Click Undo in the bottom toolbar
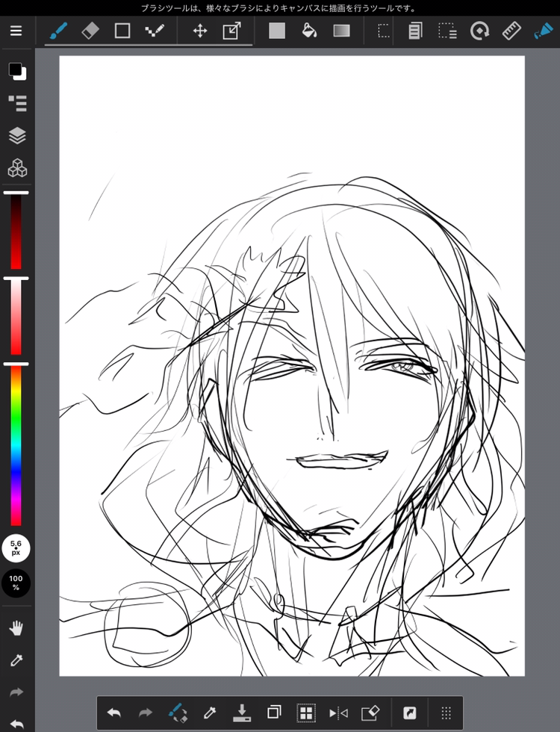Screen dimensions: 560x732 [x=114, y=713]
